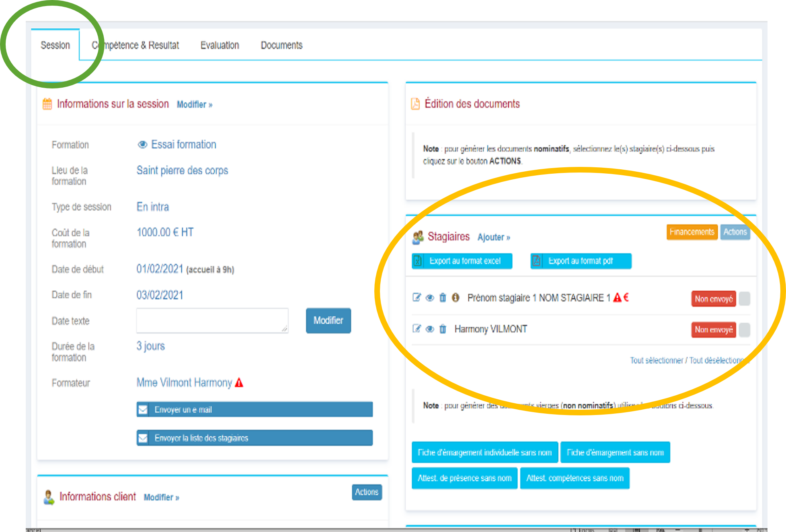
Task: Open the Documents tab
Action: coord(281,45)
